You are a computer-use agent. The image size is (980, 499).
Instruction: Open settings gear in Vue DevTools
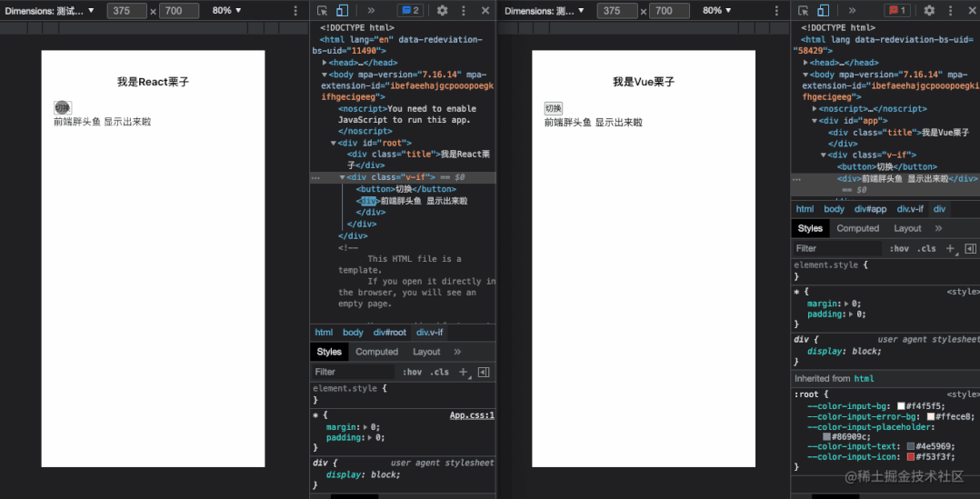tap(929, 11)
